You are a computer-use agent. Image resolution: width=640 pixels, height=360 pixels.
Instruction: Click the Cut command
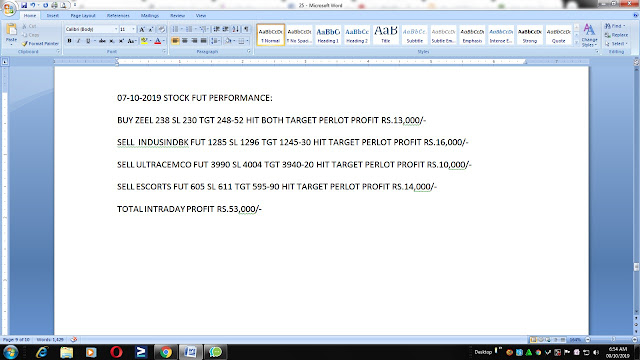point(29,26)
